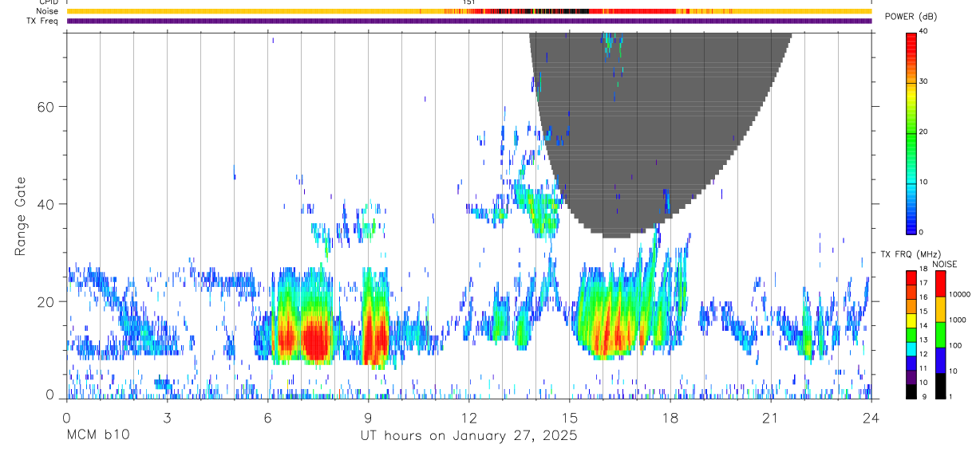Click the 40 tick on the POWER scale
Image resolution: width=980 pixels, height=452 pixels.
pos(923,32)
